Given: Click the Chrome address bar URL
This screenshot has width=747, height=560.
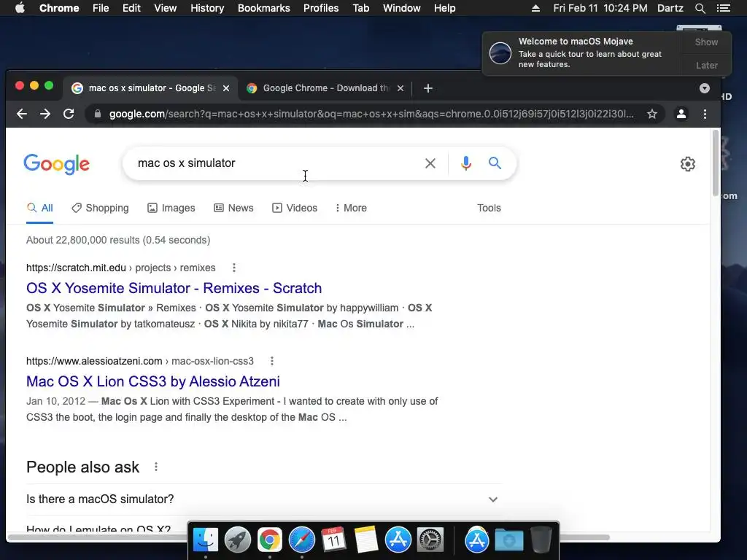Looking at the screenshot, I should (371, 114).
